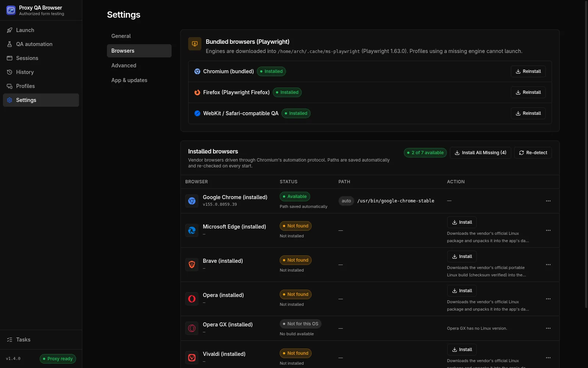Open more options for Vivaldi row
The width and height of the screenshot is (588, 368).
548,358
